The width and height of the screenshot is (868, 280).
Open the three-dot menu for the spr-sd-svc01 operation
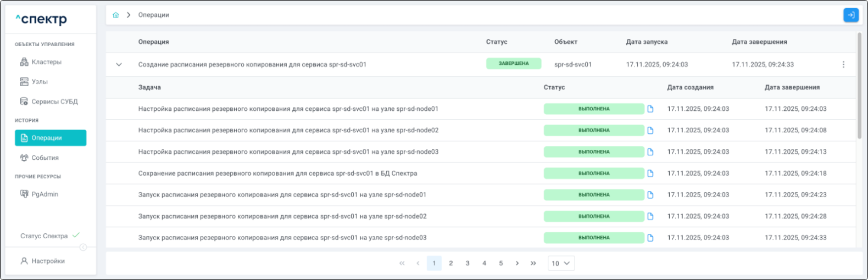pyautogui.click(x=843, y=65)
